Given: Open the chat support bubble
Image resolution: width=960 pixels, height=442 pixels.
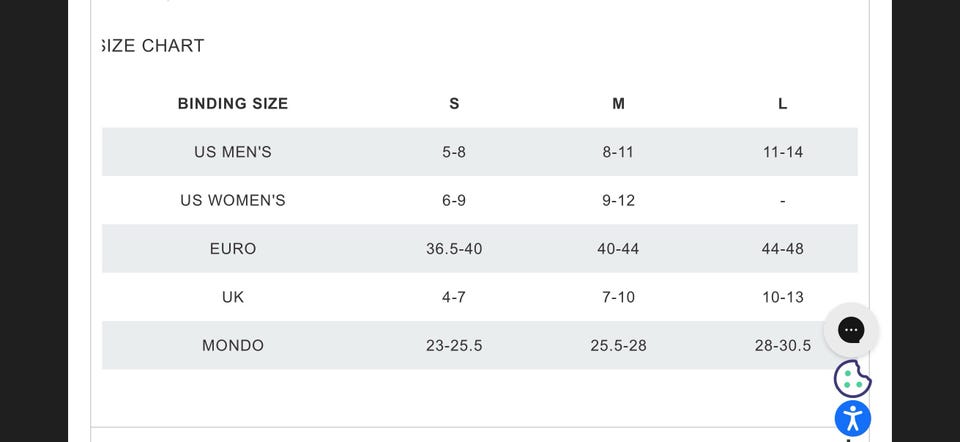Looking at the screenshot, I should pos(851,330).
